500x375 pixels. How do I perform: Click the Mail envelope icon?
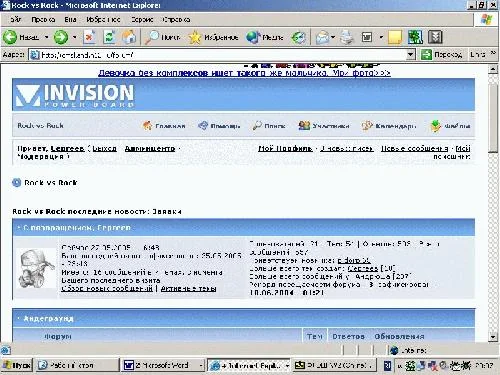point(322,37)
